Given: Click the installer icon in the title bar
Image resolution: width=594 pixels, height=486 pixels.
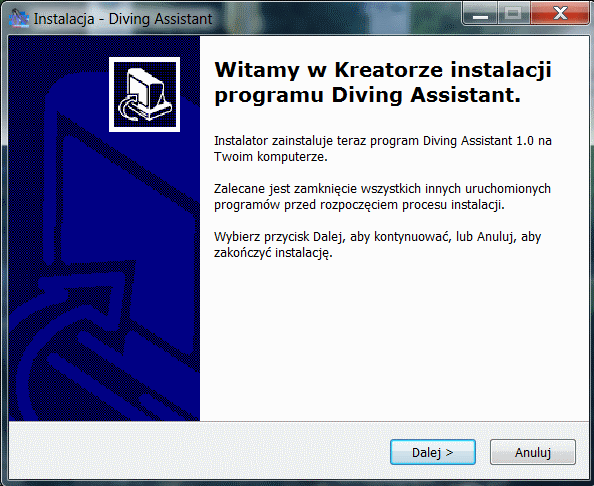Looking at the screenshot, I should tap(19, 19).
